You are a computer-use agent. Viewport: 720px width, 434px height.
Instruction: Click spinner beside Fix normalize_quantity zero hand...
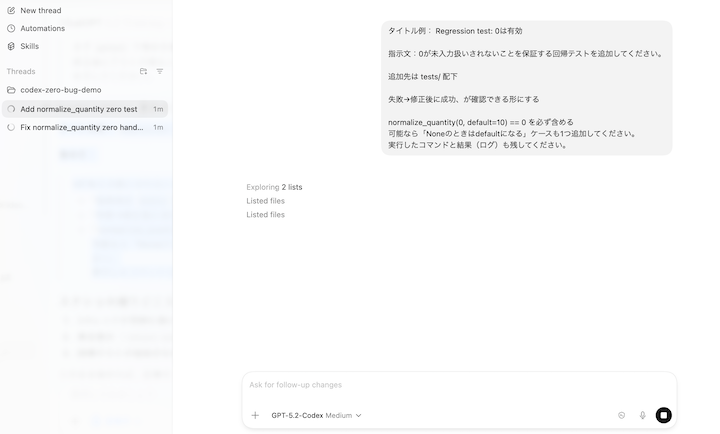coord(11,127)
